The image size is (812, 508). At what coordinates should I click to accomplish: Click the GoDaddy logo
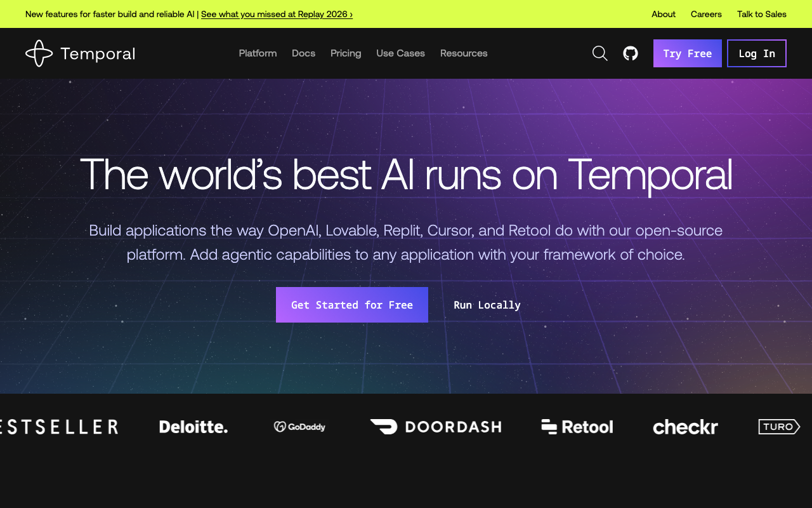[x=299, y=427]
